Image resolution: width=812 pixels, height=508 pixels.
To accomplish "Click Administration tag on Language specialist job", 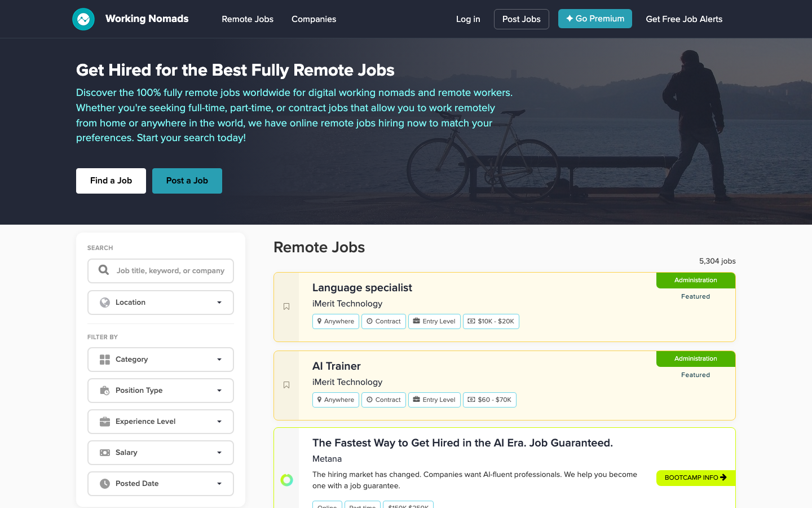I will (x=696, y=281).
